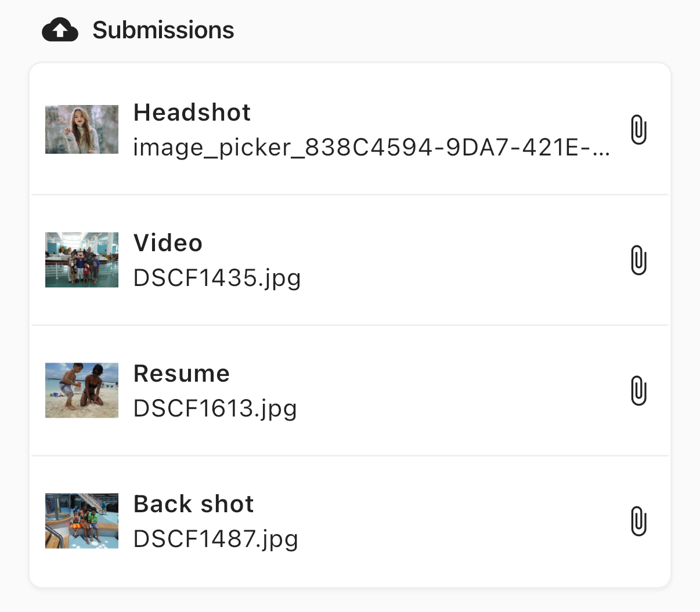Click the Video submission title

(168, 243)
